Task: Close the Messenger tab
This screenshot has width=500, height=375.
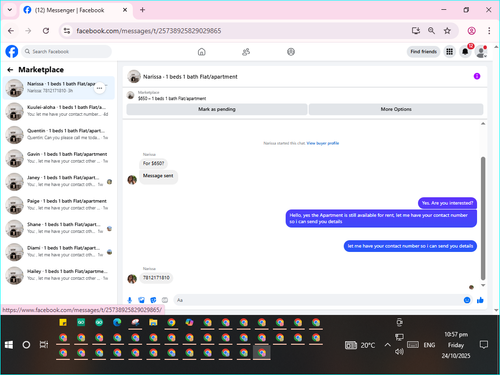Action: [x=125, y=10]
